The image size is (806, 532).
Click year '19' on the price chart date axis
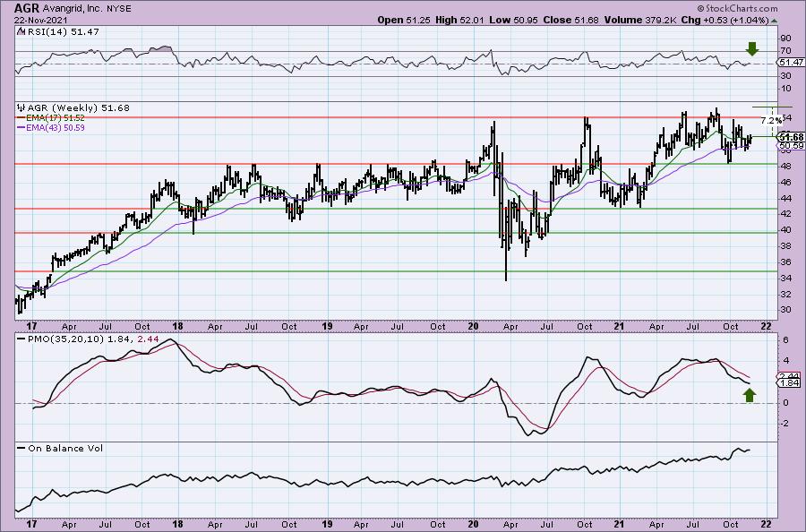click(326, 326)
